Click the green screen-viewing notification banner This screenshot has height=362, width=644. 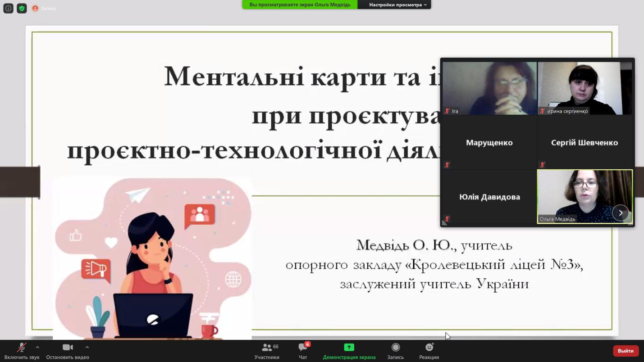pos(300,5)
